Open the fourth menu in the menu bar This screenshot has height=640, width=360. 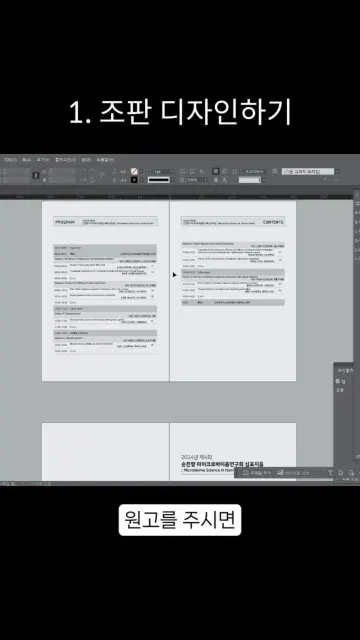[x=66, y=160]
